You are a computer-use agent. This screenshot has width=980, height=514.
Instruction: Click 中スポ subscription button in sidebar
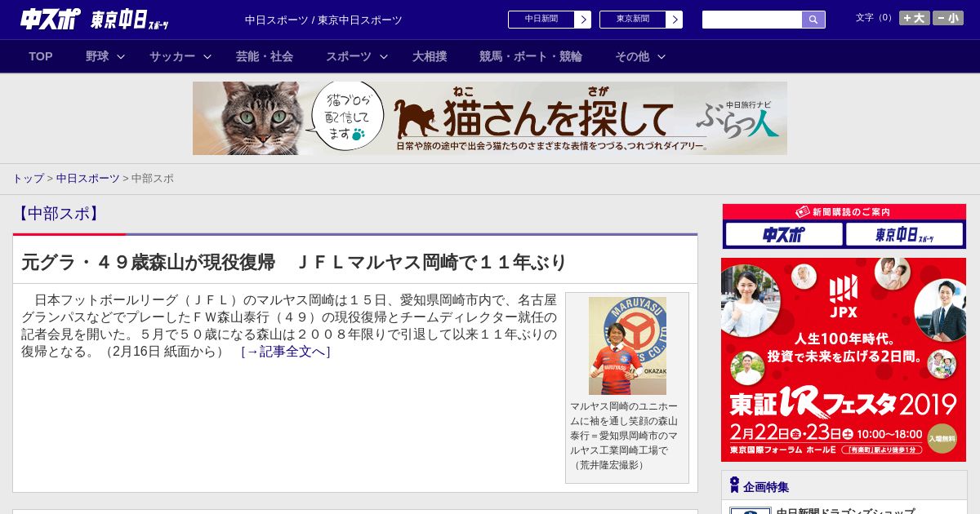pyautogui.click(x=784, y=235)
